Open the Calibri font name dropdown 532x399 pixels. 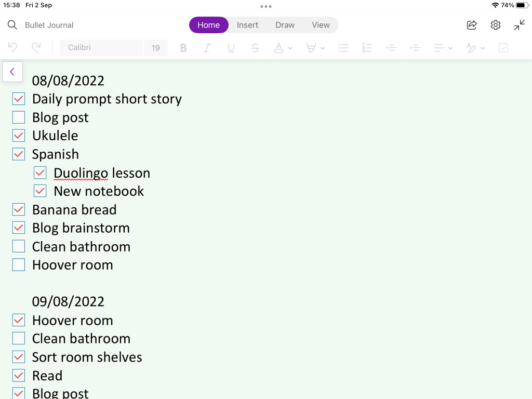[101, 48]
